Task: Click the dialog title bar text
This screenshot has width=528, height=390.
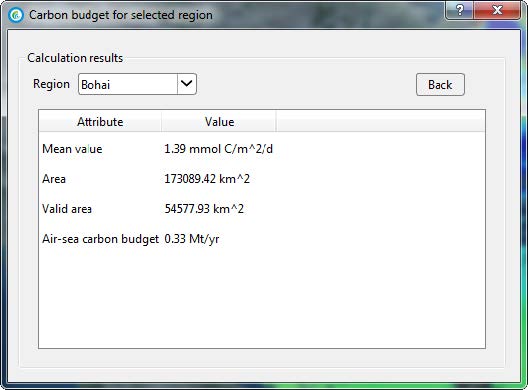Action: (x=121, y=15)
